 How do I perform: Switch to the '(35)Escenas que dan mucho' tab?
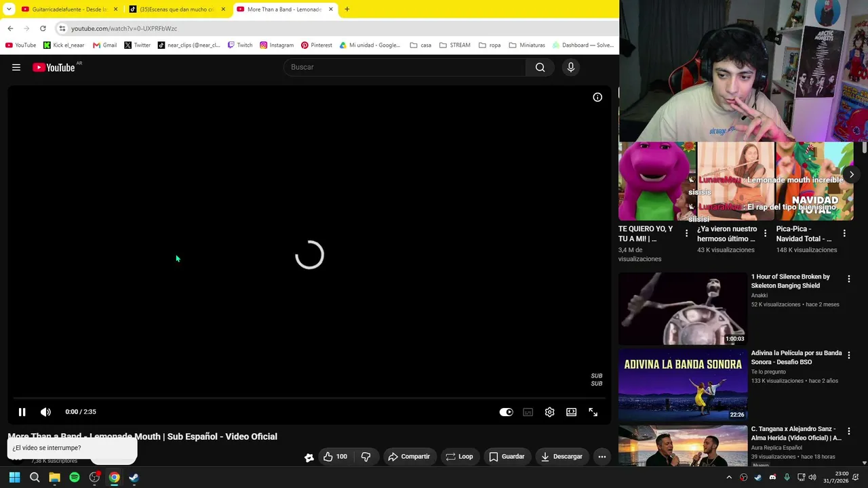(178, 9)
